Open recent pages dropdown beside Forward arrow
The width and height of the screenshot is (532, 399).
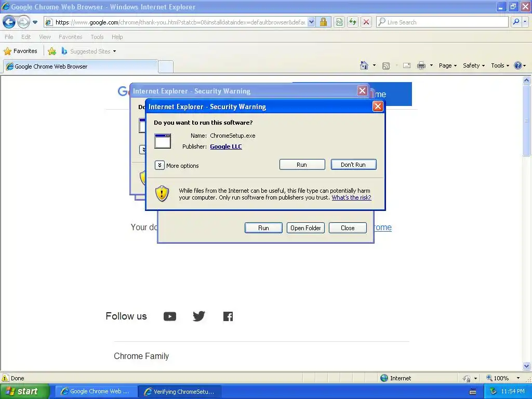(35, 22)
